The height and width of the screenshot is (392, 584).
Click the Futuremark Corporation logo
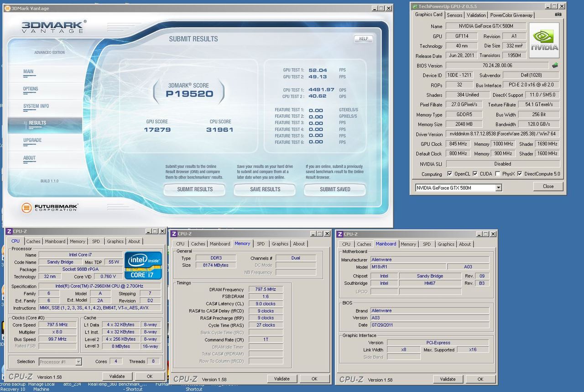(x=50, y=207)
